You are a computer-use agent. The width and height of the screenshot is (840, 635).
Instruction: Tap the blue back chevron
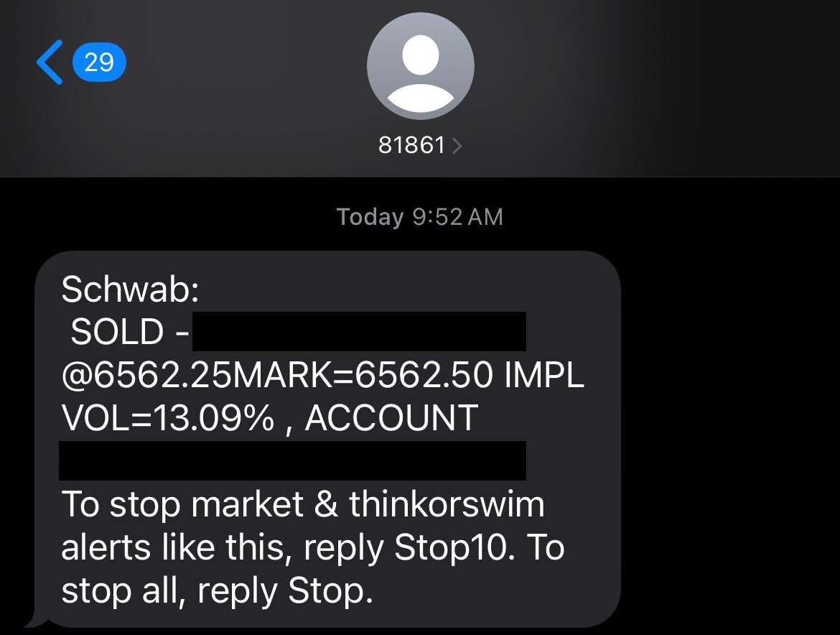click(50, 62)
